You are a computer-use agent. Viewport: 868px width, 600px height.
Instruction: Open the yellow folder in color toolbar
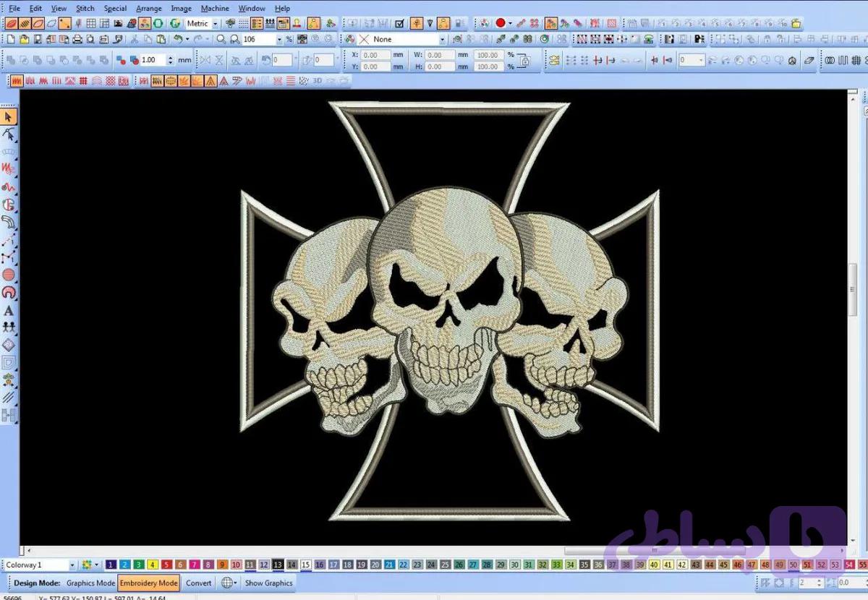point(796,24)
